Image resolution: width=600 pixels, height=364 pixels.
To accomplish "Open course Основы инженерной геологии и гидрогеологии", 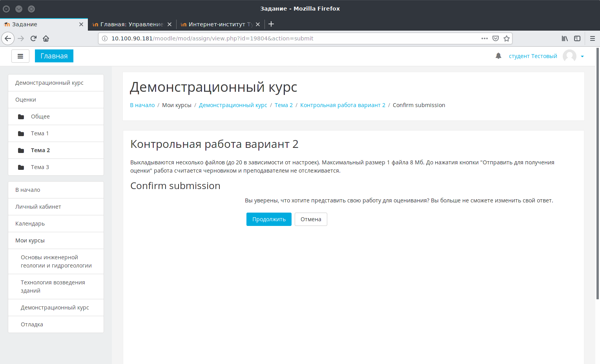I will (56, 262).
